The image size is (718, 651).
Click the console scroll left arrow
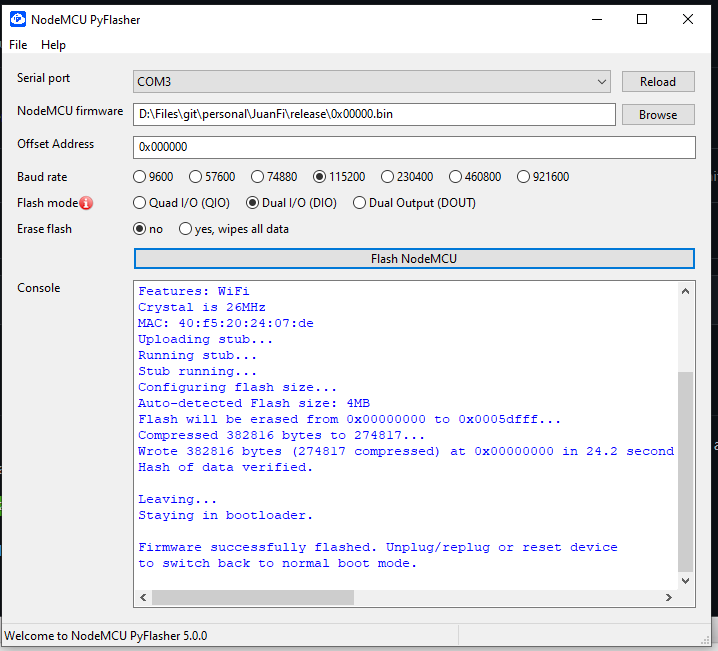click(143, 597)
